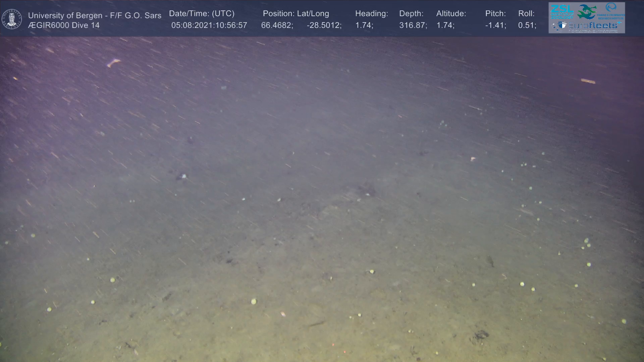Click the Pitch label in overlay
This screenshot has height=362, width=644.
tap(495, 13)
